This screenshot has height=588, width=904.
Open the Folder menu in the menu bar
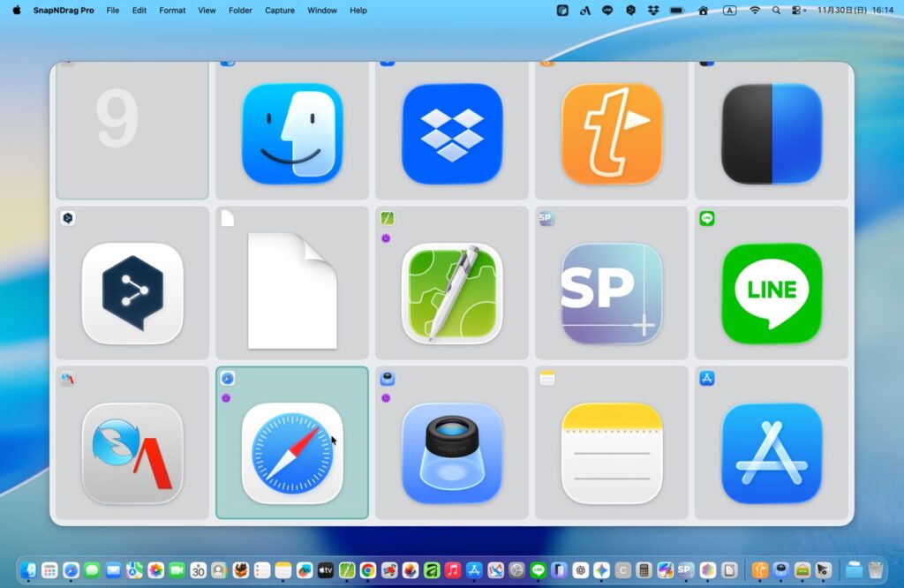pyautogui.click(x=240, y=11)
